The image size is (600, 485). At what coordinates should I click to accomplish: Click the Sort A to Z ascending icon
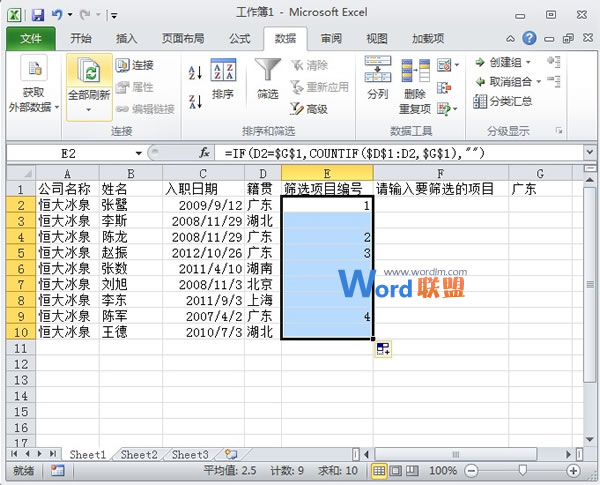pos(194,72)
